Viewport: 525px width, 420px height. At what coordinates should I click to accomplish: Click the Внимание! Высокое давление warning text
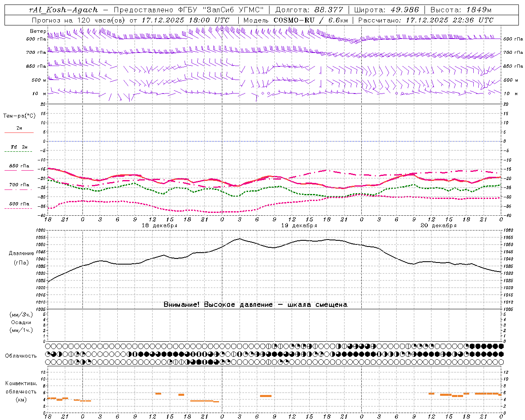[255, 305]
